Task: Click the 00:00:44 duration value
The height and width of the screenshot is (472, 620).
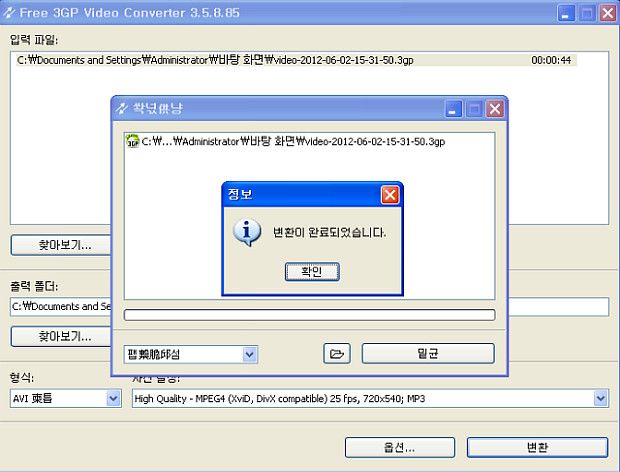Action: [551, 60]
